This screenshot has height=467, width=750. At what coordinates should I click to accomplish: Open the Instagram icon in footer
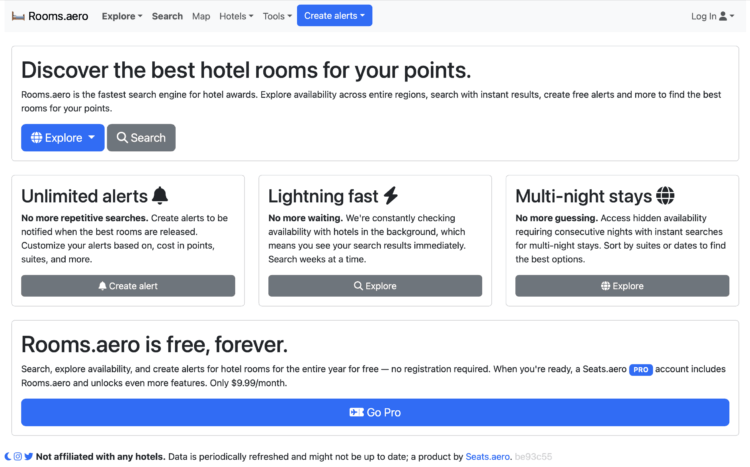18,457
